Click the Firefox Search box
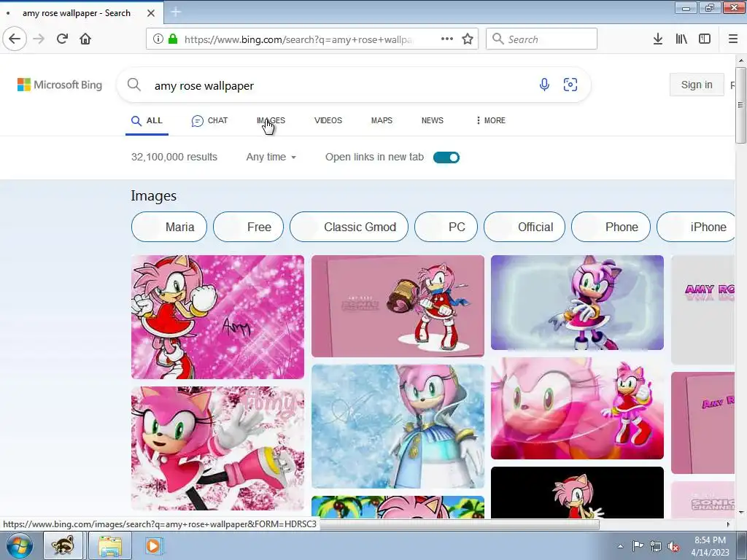The width and height of the screenshot is (747, 560). 541,39
